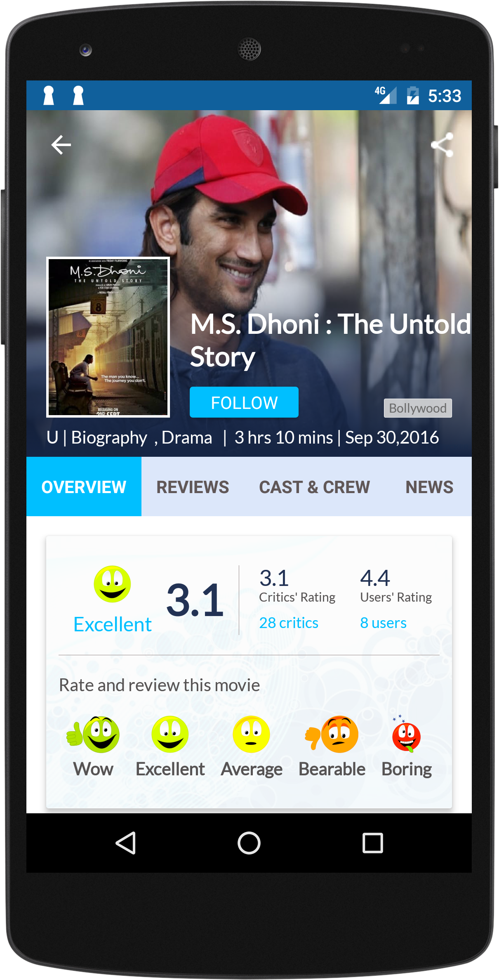Follow the M.S. Dhoni movie
Viewport: 499px width, 980px height.
(244, 402)
